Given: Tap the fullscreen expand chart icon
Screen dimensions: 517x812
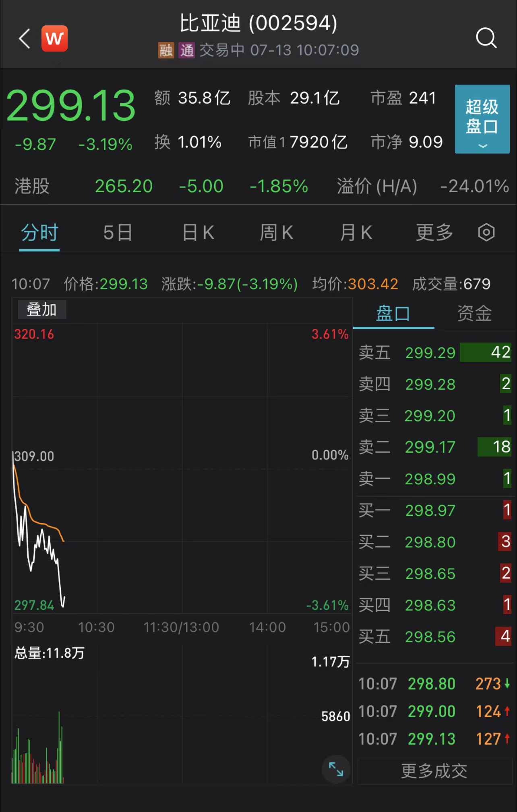Looking at the screenshot, I should [x=336, y=769].
